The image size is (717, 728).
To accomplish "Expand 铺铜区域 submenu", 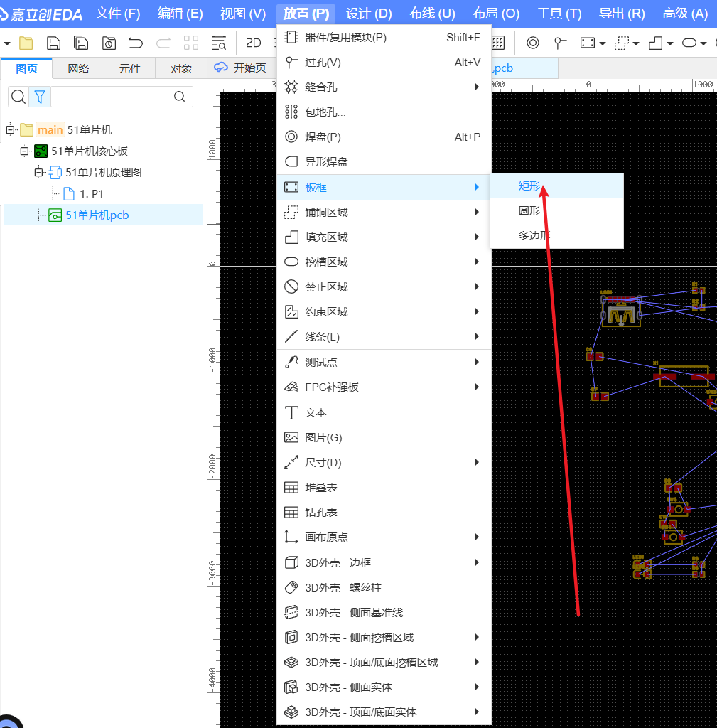I will 384,212.
